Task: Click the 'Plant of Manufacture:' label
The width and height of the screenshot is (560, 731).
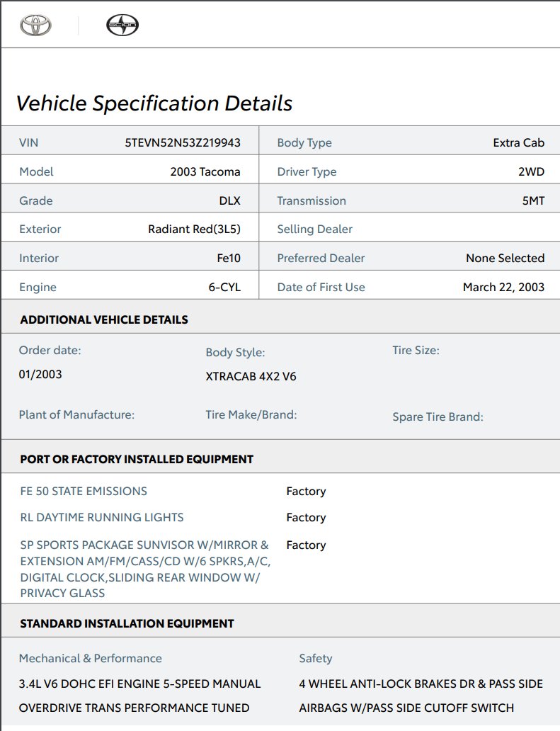Action: coord(76,415)
